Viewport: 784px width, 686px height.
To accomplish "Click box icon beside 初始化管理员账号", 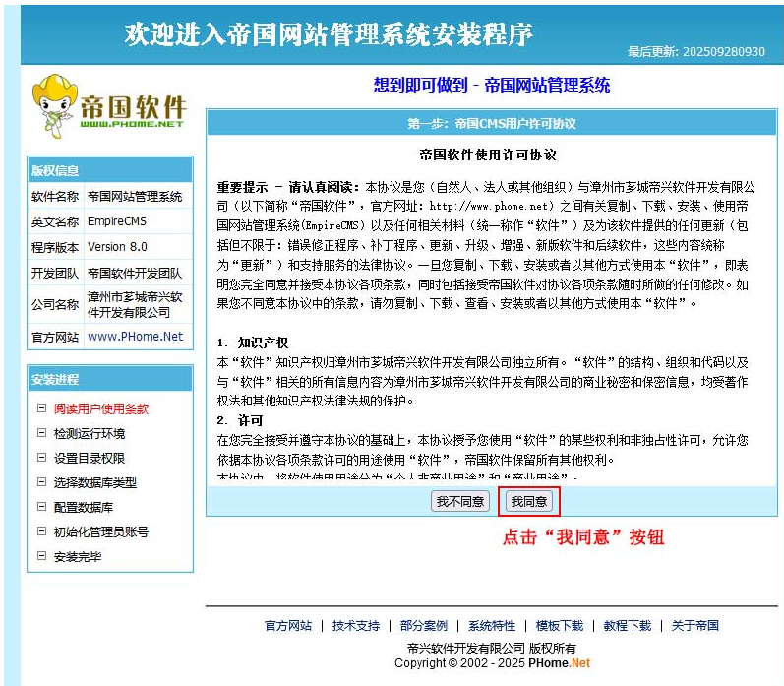I will pyautogui.click(x=42, y=530).
